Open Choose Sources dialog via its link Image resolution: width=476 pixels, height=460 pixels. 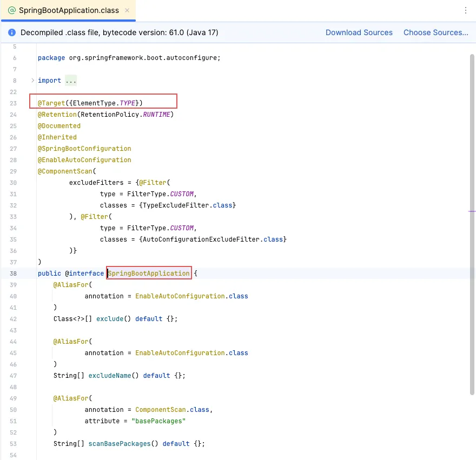click(436, 32)
